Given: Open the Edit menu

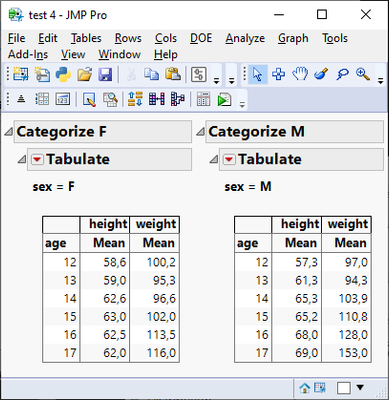Looking at the screenshot, I should coord(48,38).
